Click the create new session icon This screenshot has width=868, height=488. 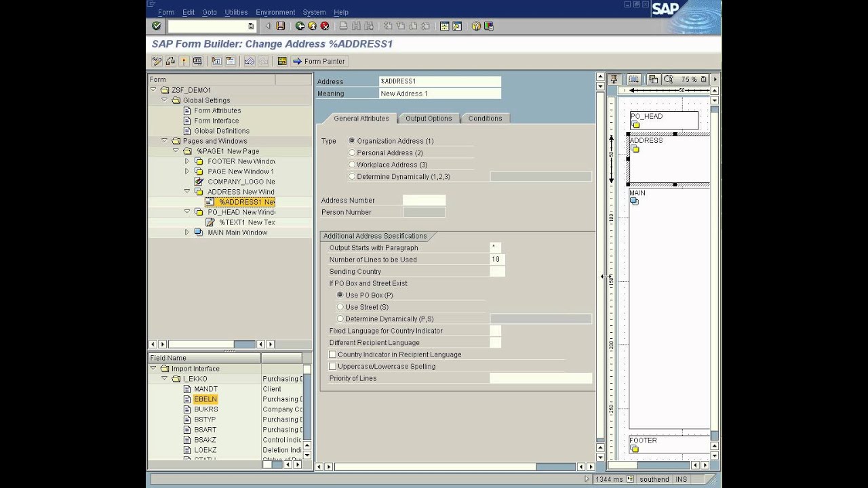tap(445, 26)
